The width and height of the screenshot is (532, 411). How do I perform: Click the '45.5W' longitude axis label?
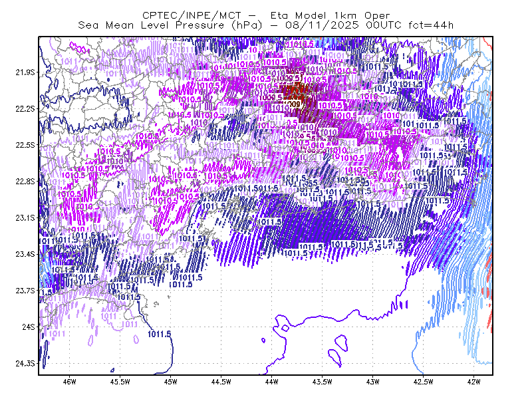120,382
